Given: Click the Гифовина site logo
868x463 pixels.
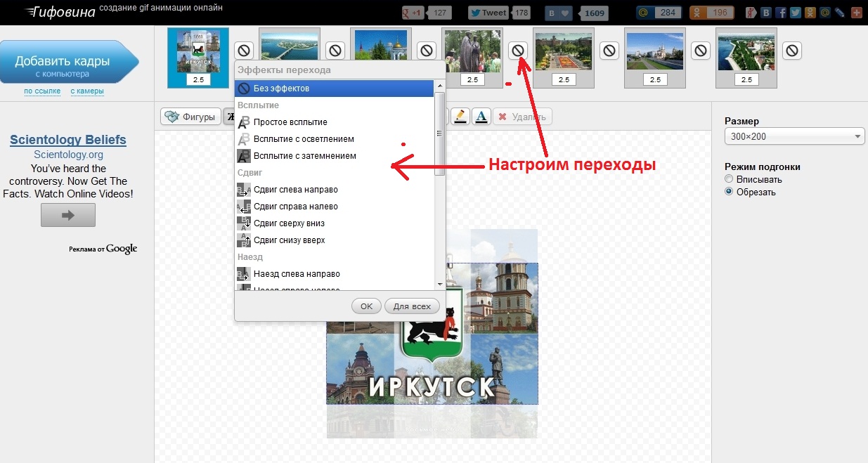Looking at the screenshot, I should pyautogui.click(x=59, y=11).
